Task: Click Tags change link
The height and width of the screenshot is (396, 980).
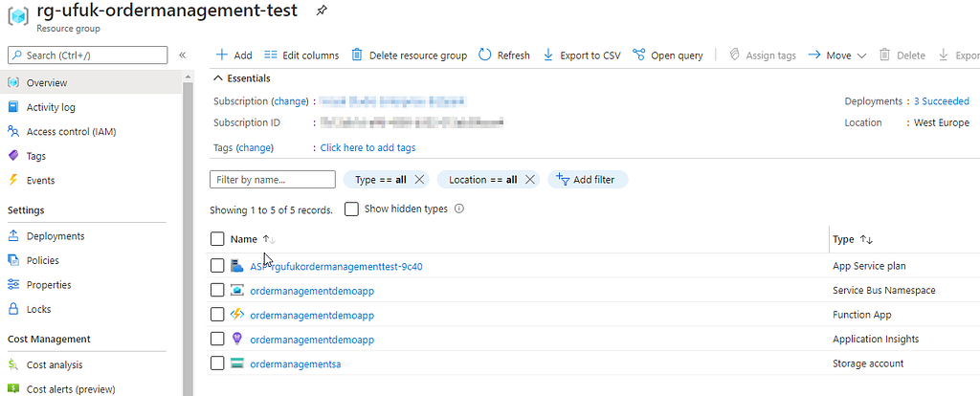Action: point(255,148)
